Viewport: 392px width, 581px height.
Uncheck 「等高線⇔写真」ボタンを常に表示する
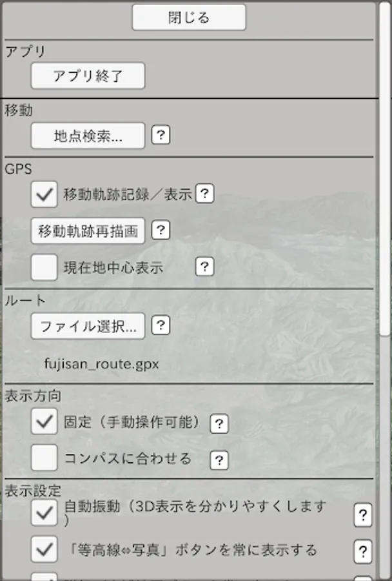pyautogui.click(x=44, y=550)
